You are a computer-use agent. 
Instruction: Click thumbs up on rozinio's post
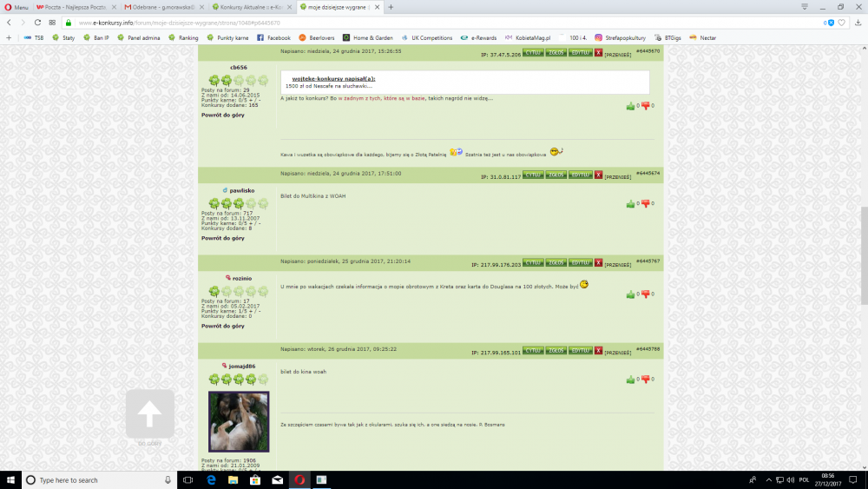point(630,294)
